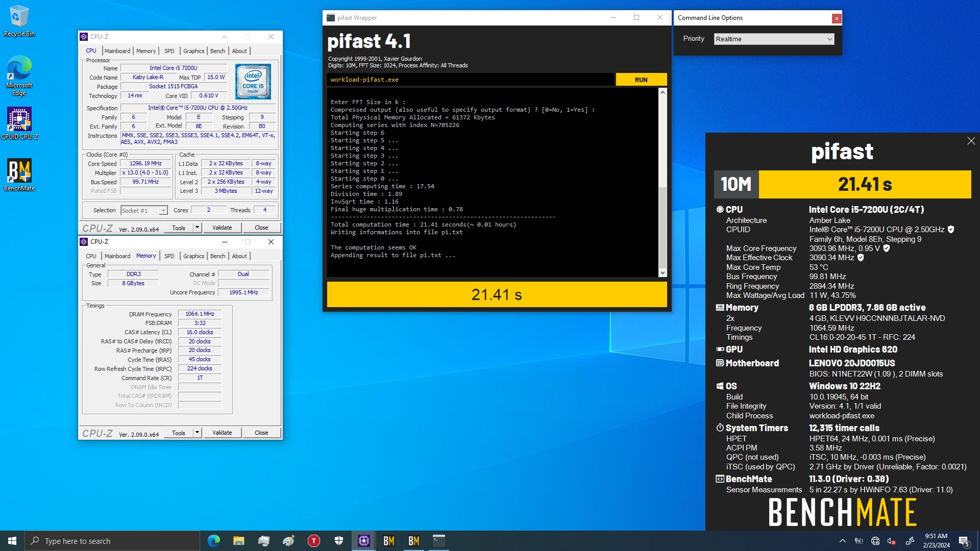Open About tab in lower CPU-Z
This screenshot has height=551, width=980.
coord(239,256)
